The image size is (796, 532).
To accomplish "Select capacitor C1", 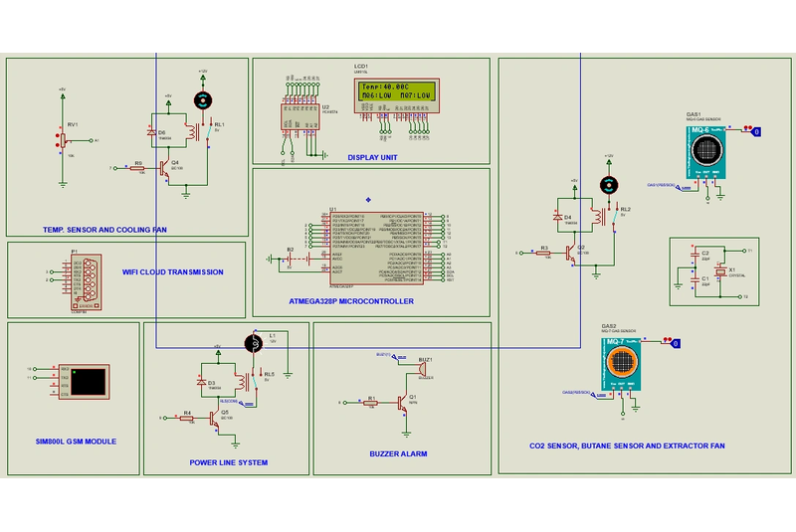I will (696, 279).
